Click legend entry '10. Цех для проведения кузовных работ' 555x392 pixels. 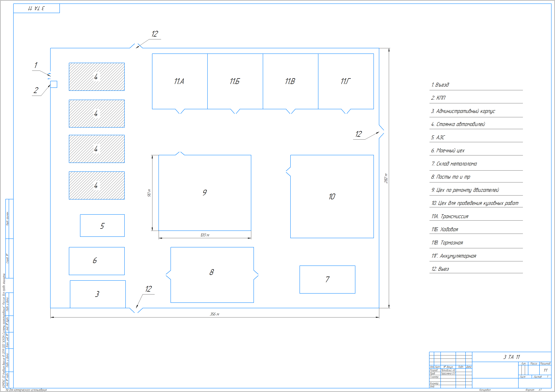(x=475, y=203)
